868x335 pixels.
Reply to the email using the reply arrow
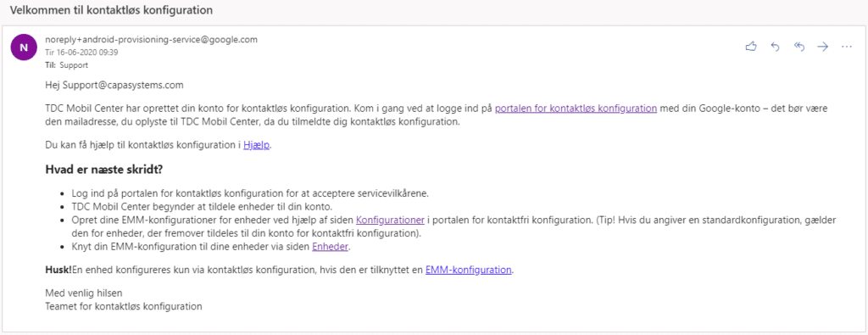click(775, 47)
